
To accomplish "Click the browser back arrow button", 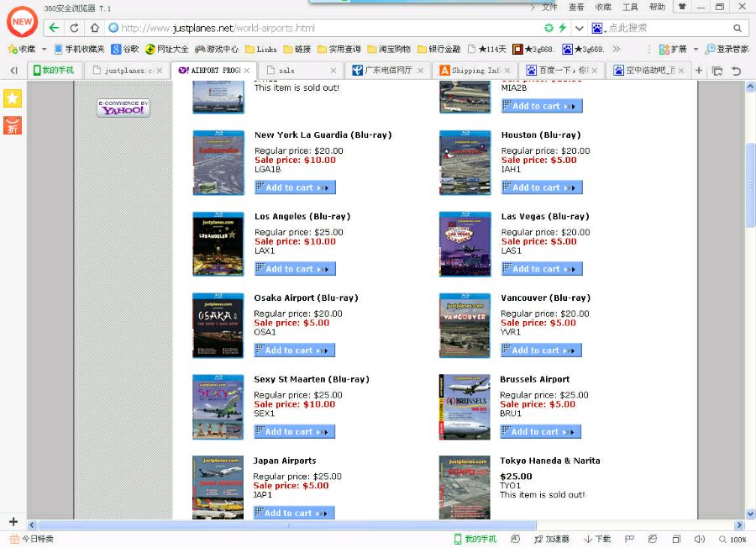I will click(x=54, y=28).
